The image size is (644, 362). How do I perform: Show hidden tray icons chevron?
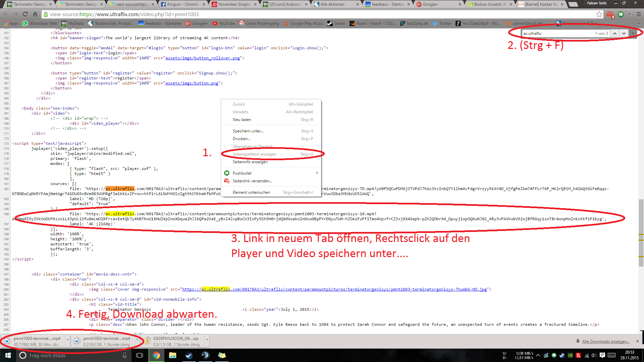[538, 355]
